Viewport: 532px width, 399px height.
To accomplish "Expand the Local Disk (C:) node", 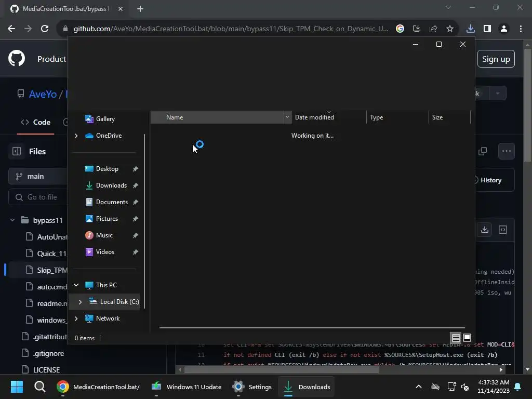I will pos(80,302).
